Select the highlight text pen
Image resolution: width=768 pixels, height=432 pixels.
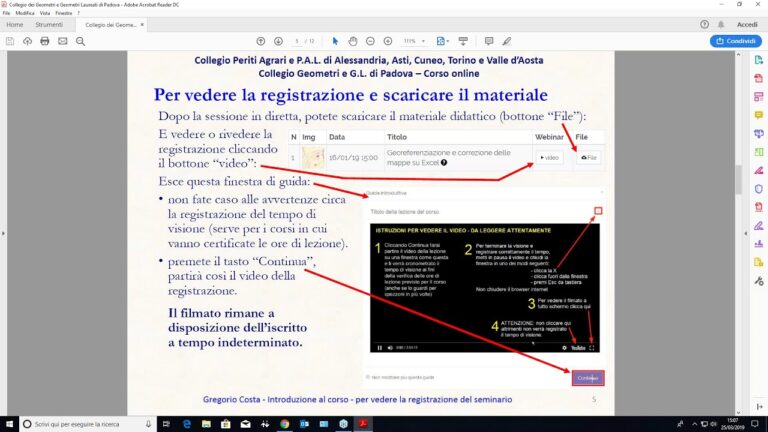pos(507,41)
